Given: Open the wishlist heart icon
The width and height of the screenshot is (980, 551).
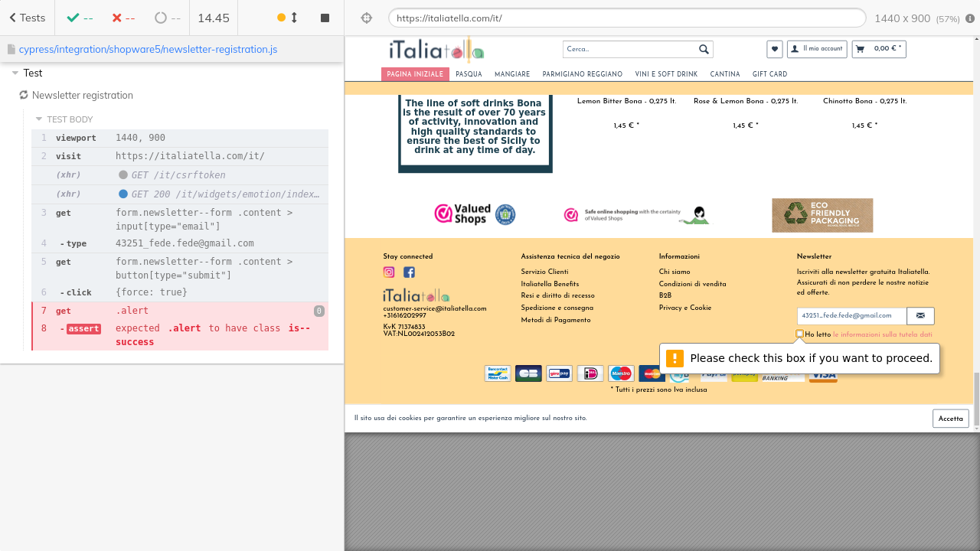Looking at the screenshot, I should coord(775,49).
